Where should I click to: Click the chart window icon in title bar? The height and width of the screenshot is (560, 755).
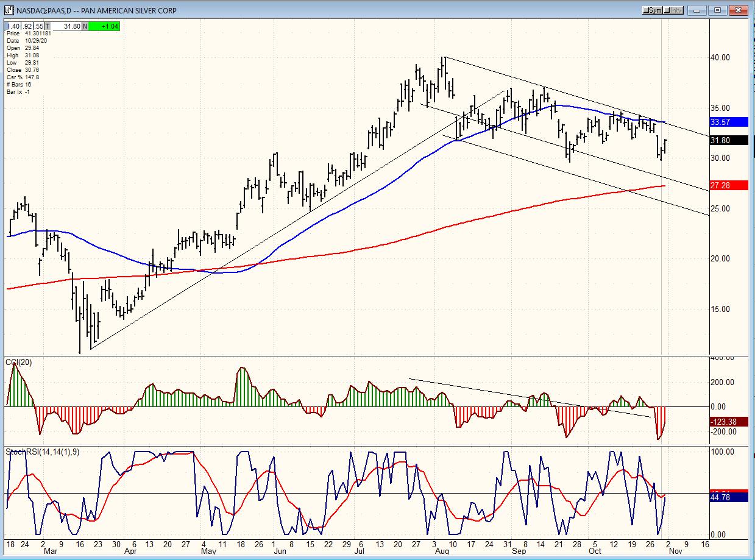click(x=10, y=10)
